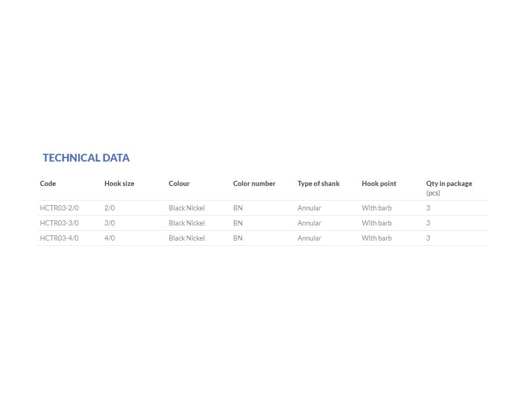Image resolution: width=532 pixels, height=399 pixels.
Task: Click the Hook point column header
Action: [x=379, y=183]
